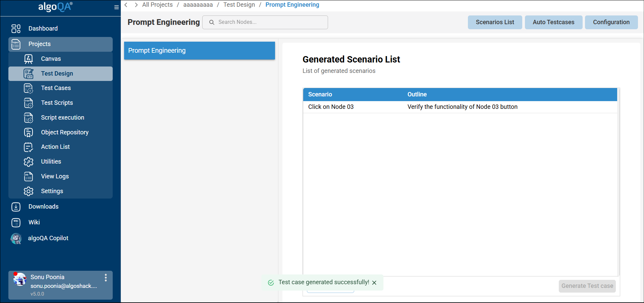Click the Canvas icon in sidebar

click(x=29, y=59)
